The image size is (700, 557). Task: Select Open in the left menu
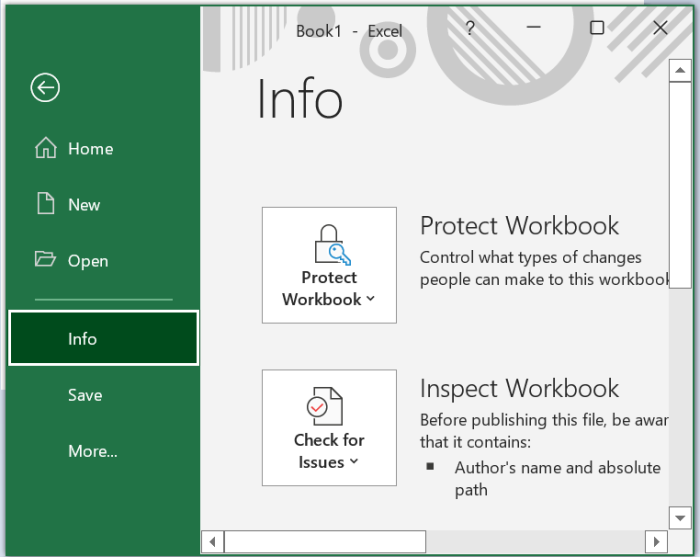[x=104, y=261]
